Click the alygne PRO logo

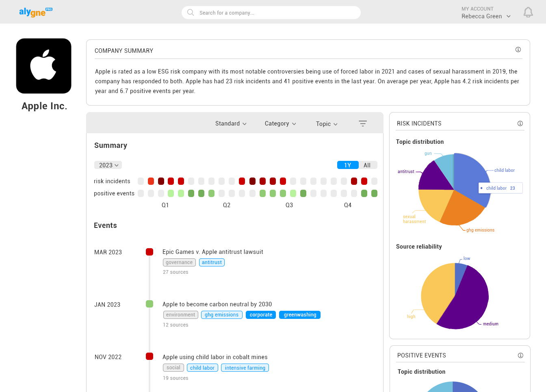(x=36, y=12)
